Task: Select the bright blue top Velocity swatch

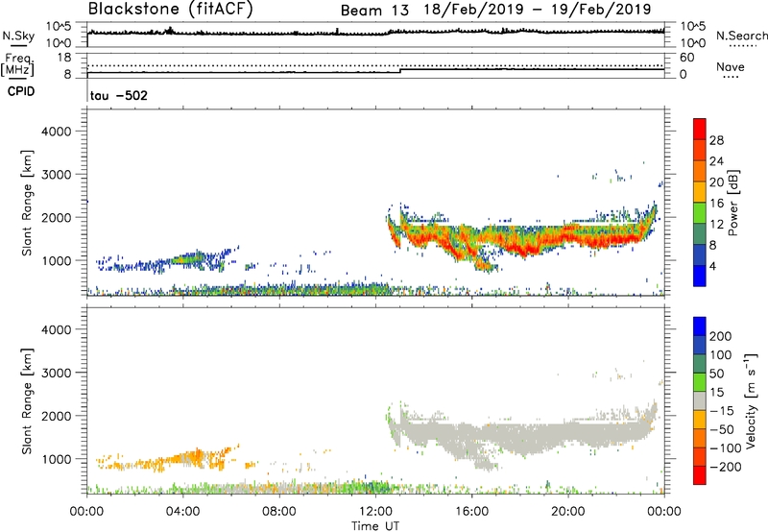Action: 700,326
